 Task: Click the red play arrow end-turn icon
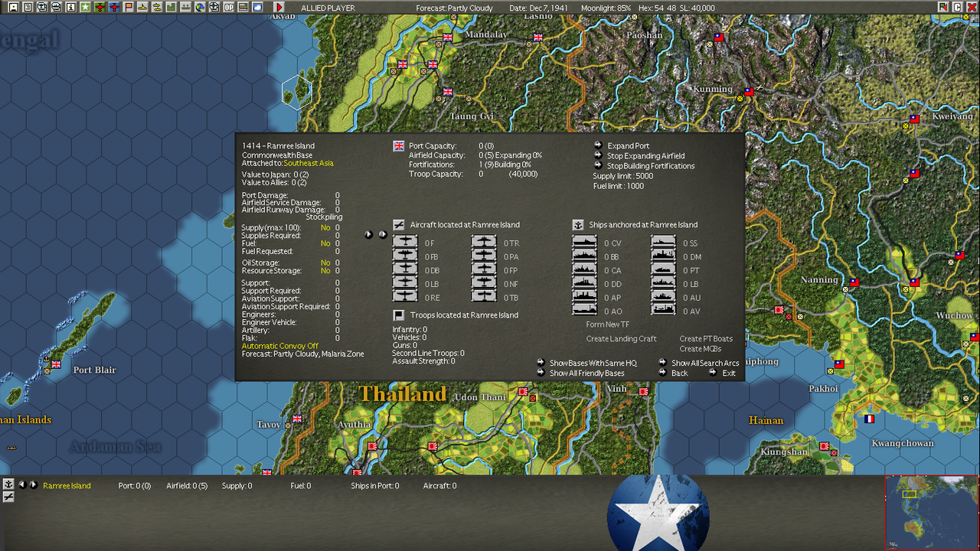[279, 8]
